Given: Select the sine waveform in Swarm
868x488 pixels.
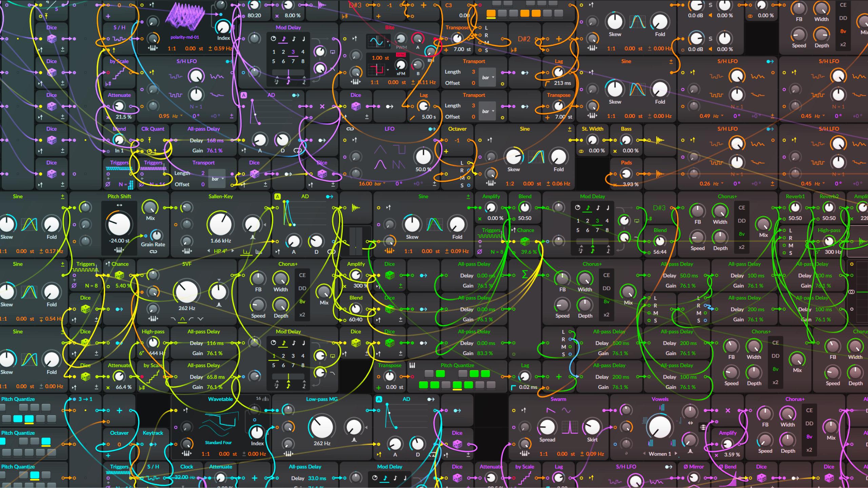Looking at the screenshot, I should 566,410.
